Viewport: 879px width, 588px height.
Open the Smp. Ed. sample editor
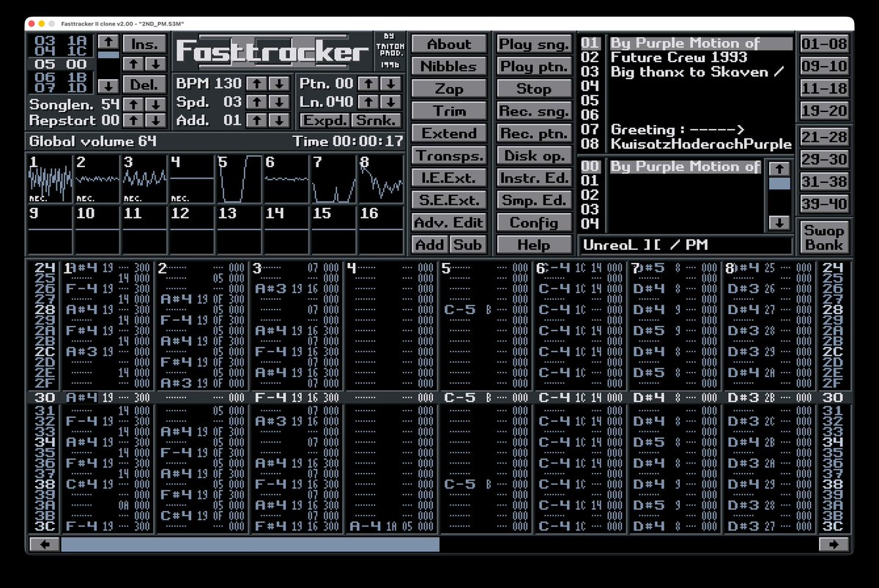534,200
